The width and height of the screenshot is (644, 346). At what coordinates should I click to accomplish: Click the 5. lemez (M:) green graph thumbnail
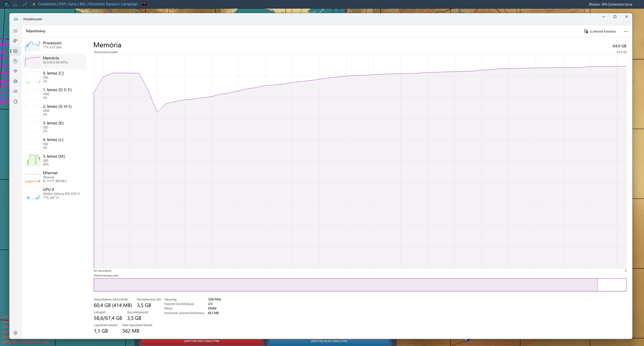[x=33, y=160]
